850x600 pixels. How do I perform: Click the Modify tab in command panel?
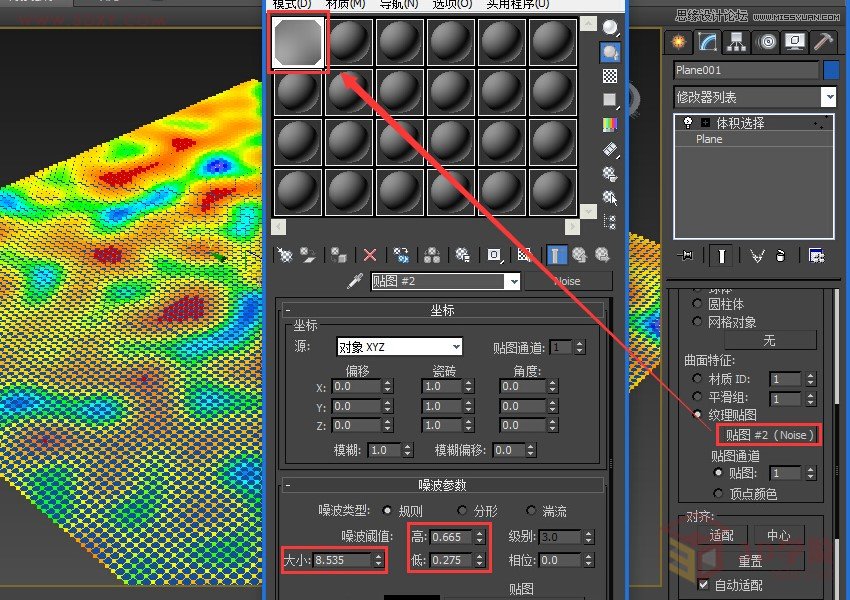708,41
